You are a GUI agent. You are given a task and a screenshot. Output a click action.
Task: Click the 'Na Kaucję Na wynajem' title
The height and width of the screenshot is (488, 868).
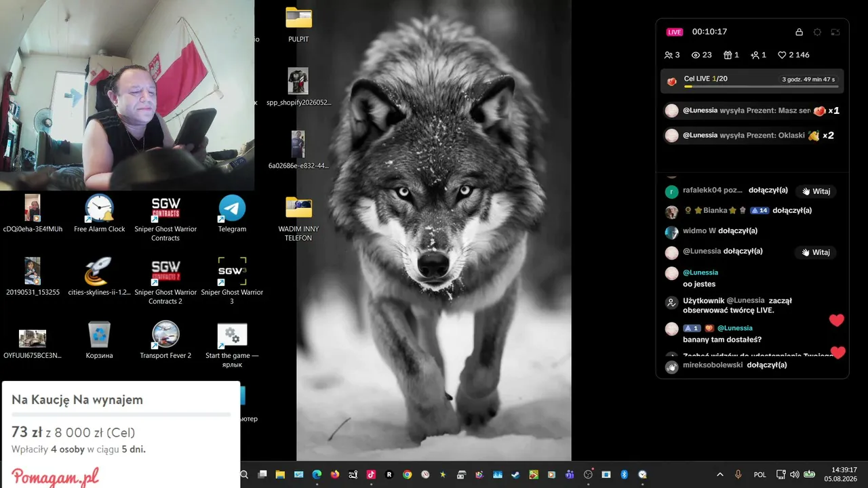tap(77, 400)
